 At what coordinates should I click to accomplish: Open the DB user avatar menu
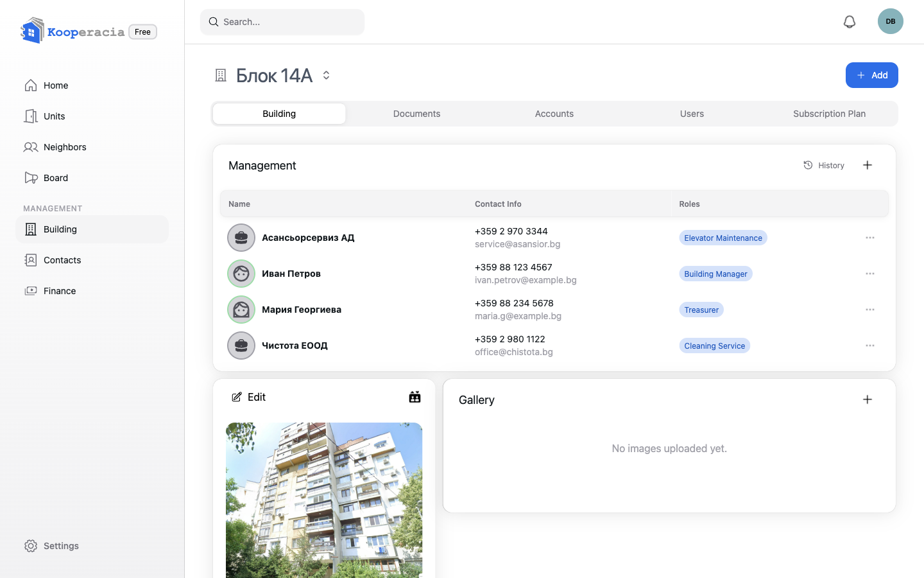[891, 21]
